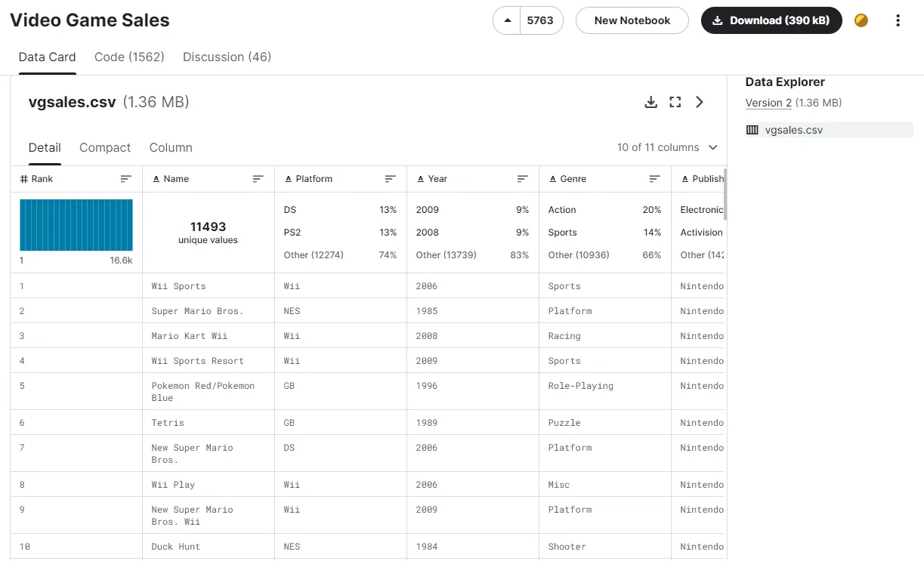
Task: Select the Column view tab
Action: [x=171, y=147]
